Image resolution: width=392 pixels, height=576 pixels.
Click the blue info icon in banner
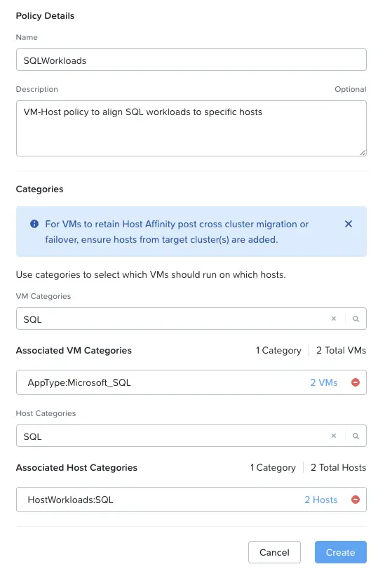[x=34, y=224]
